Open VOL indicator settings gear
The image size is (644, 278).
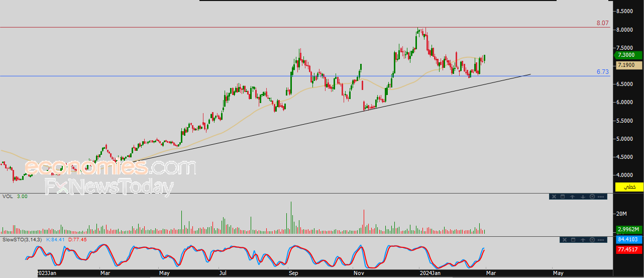coord(592,197)
